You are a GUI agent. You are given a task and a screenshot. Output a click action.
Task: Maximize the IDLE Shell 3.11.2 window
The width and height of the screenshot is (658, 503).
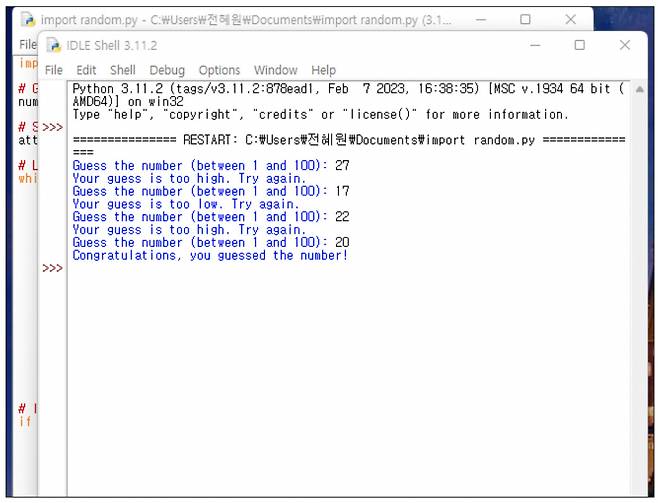579,45
